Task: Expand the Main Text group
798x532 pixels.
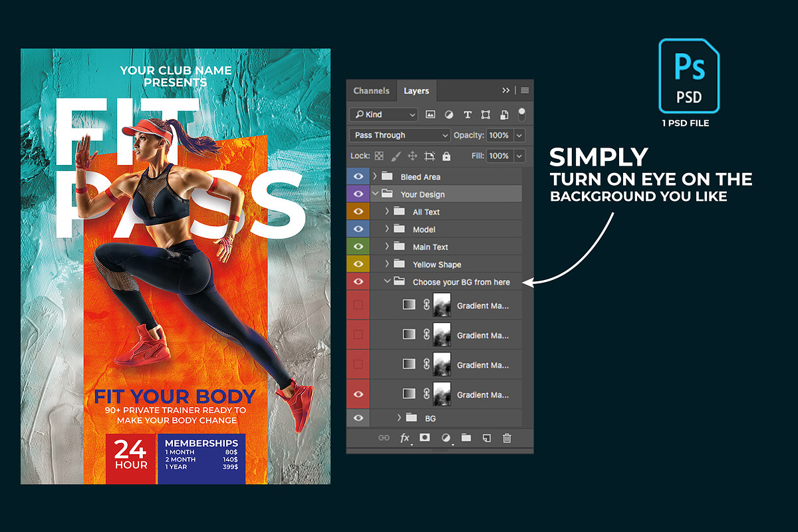Action: (387, 247)
